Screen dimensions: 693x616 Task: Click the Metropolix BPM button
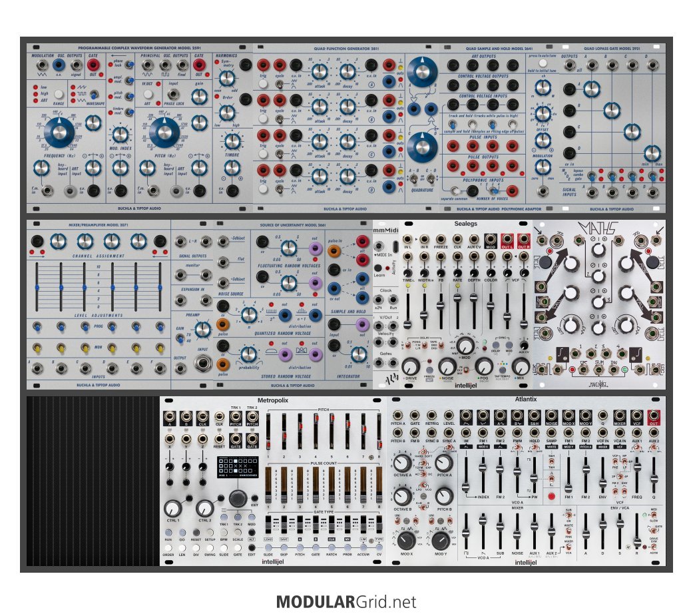click(x=224, y=533)
